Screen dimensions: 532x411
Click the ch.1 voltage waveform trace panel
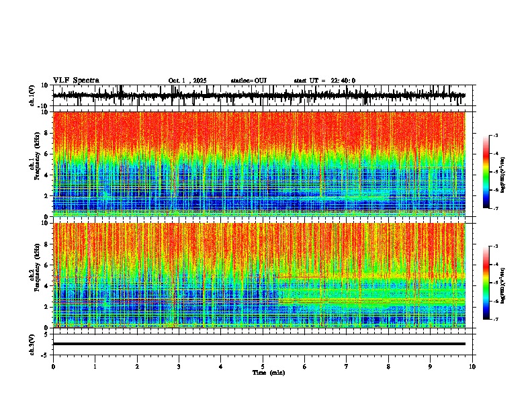264,95
